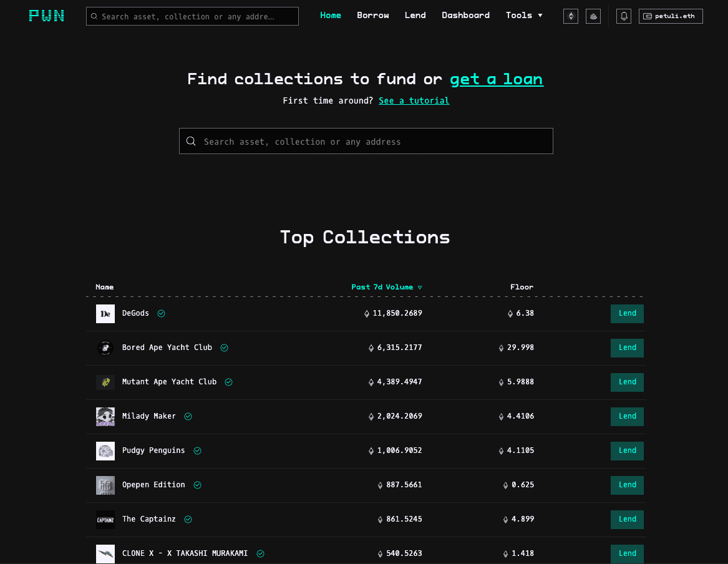Click Lend button for Opepen Edition
The image size is (728, 564).
627,485
